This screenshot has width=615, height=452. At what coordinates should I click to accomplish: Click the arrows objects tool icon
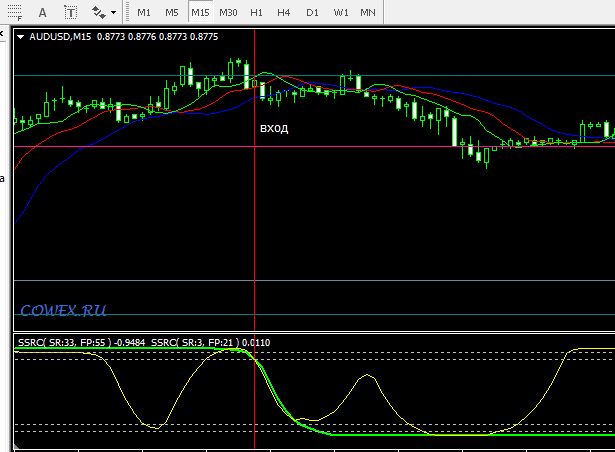coord(98,13)
